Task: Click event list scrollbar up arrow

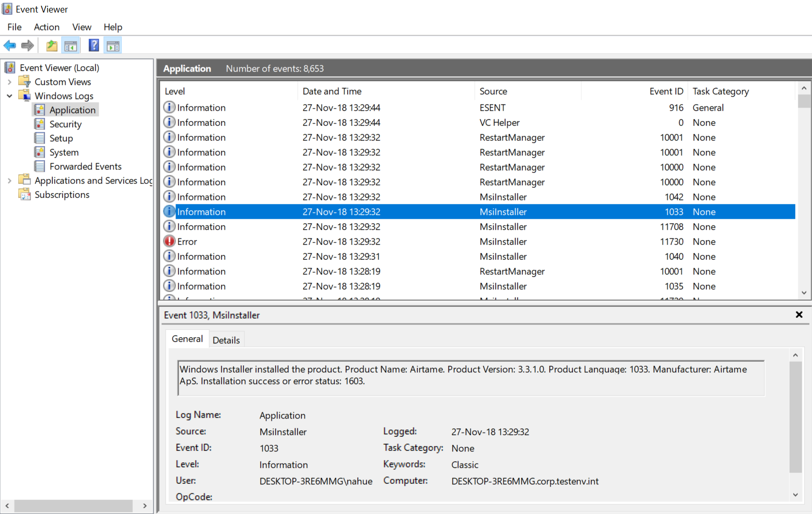Action: coord(804,88)
